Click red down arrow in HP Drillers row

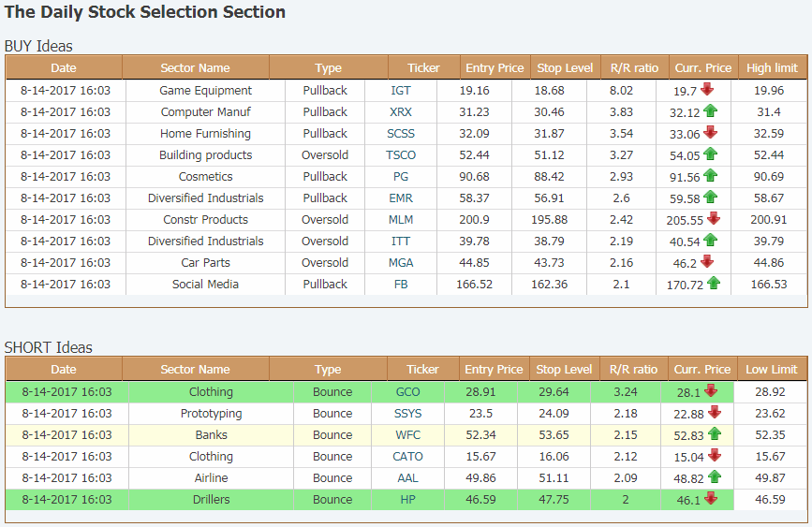tap(711, 499)
